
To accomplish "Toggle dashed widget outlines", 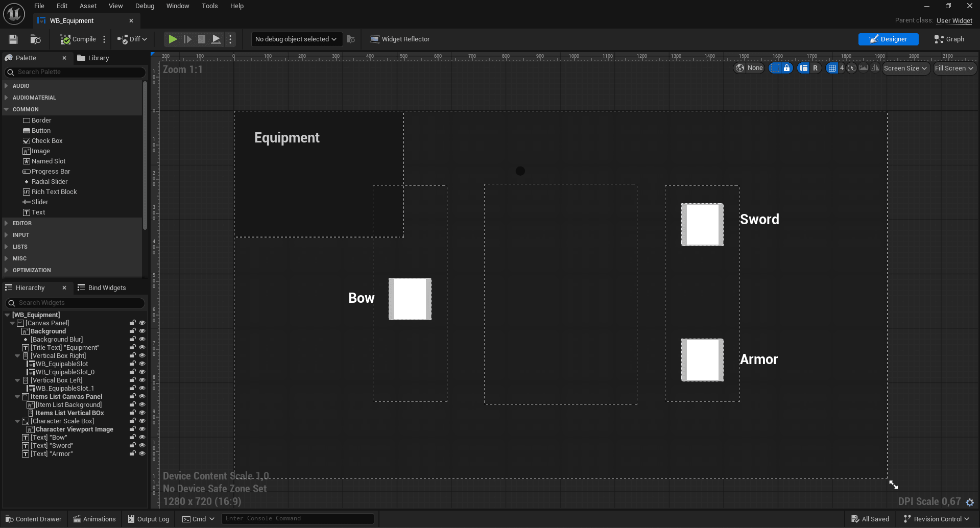I will click(x=775, y=68).
